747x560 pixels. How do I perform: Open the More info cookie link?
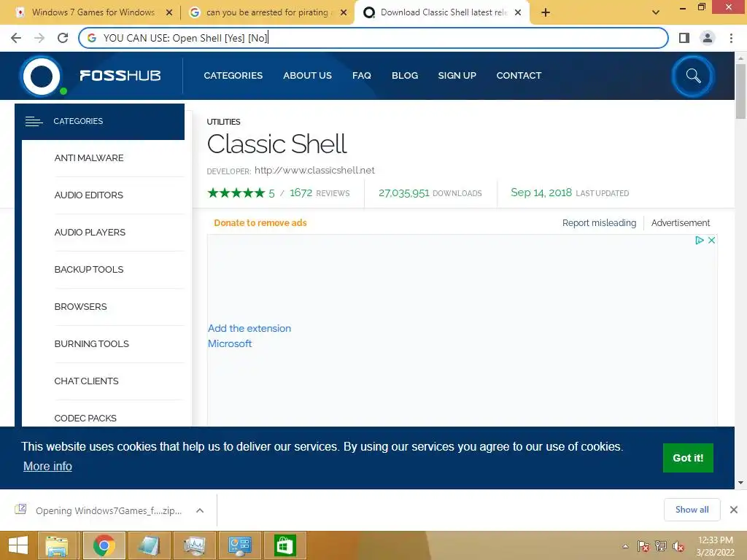(x=47, y=466)
